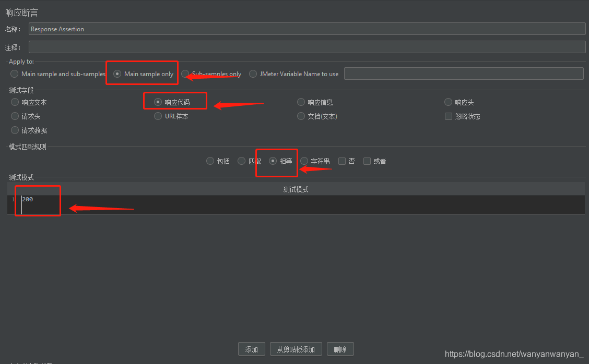Click the 添加 button
The height and width of the screenshot is (364, 589).
[251, 349]
